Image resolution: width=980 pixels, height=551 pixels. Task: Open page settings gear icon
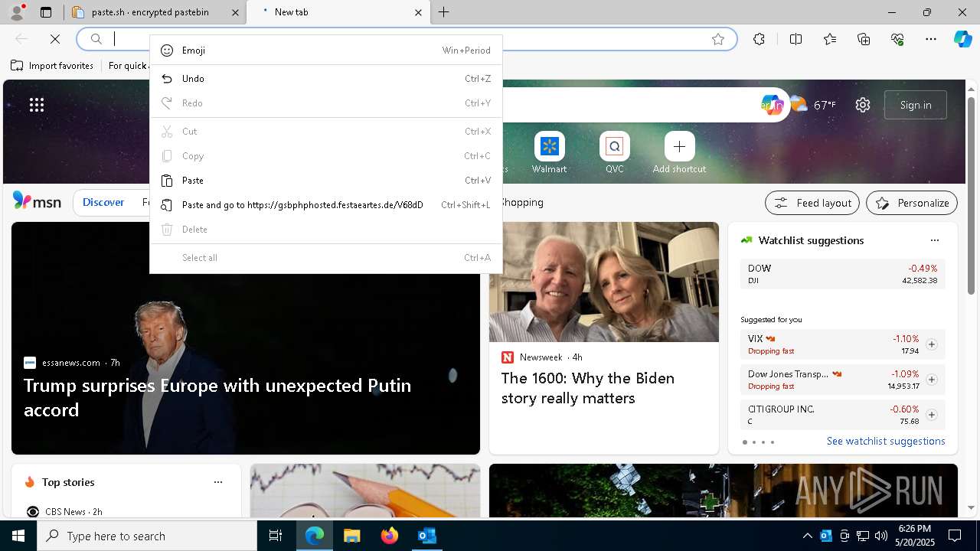pos(863,106)
